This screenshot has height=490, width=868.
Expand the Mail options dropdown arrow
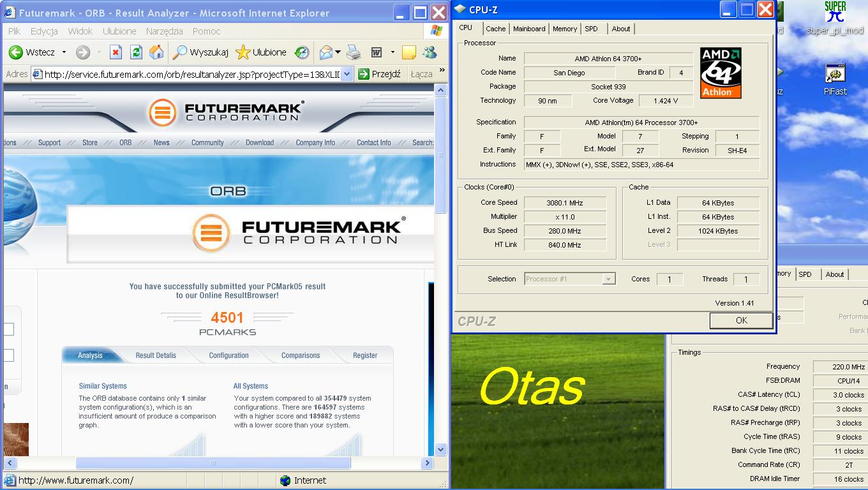(338, 52)
